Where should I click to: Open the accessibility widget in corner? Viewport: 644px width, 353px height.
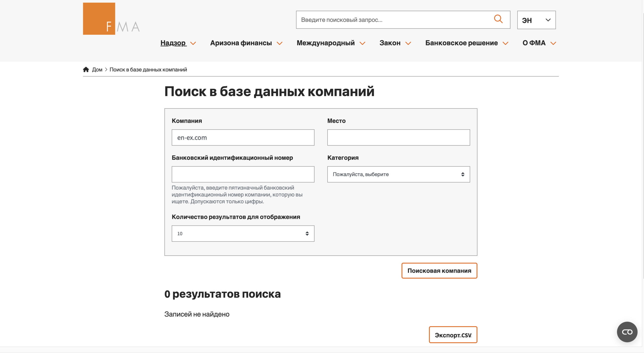[x=627, y=332]
